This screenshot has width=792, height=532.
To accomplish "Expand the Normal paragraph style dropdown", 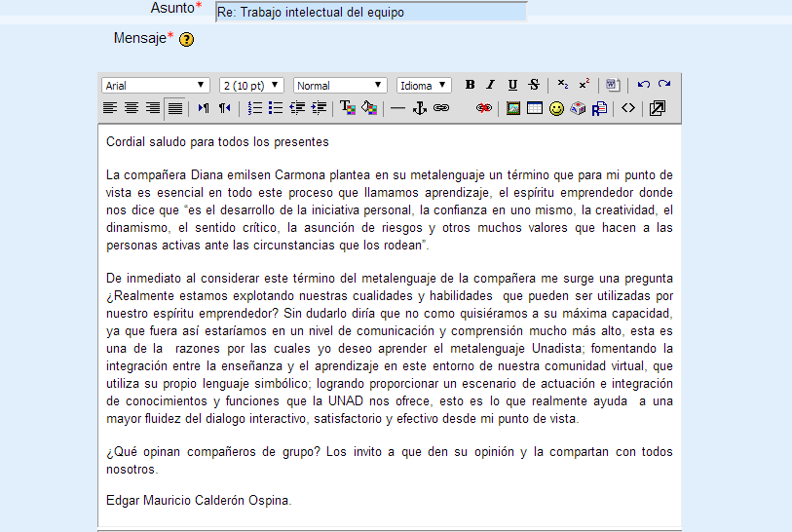I will [x=340, y=86].
